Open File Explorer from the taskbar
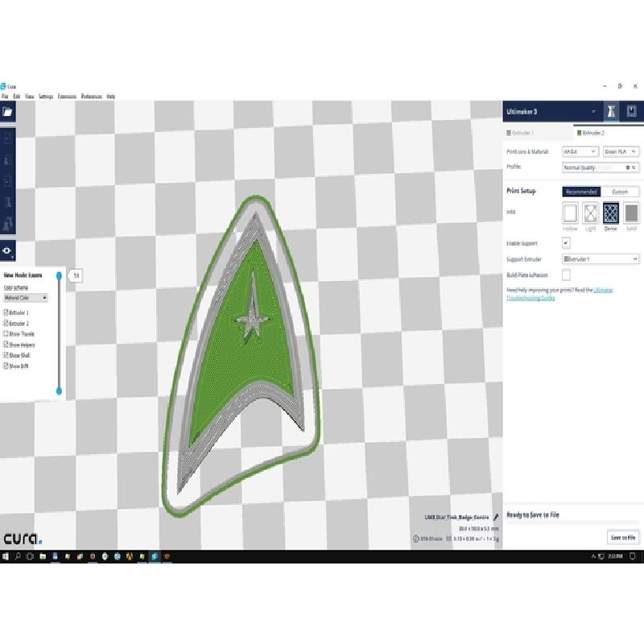The height and width of the screenshot is (644, 644). coord(43,556)
